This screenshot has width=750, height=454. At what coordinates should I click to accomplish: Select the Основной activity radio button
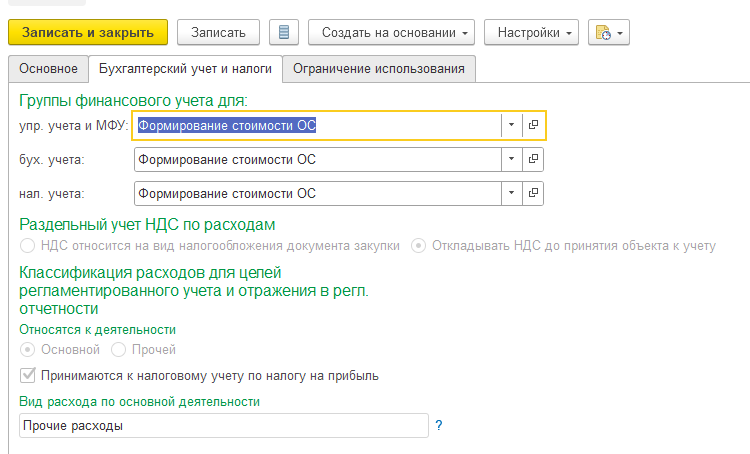pos(28,350)
